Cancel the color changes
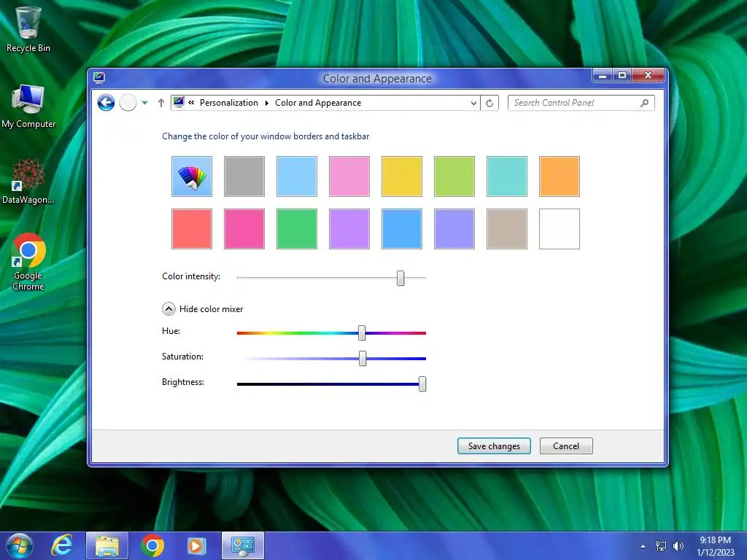Viewport: 747px width, 560px height. [x=566, y=446]
